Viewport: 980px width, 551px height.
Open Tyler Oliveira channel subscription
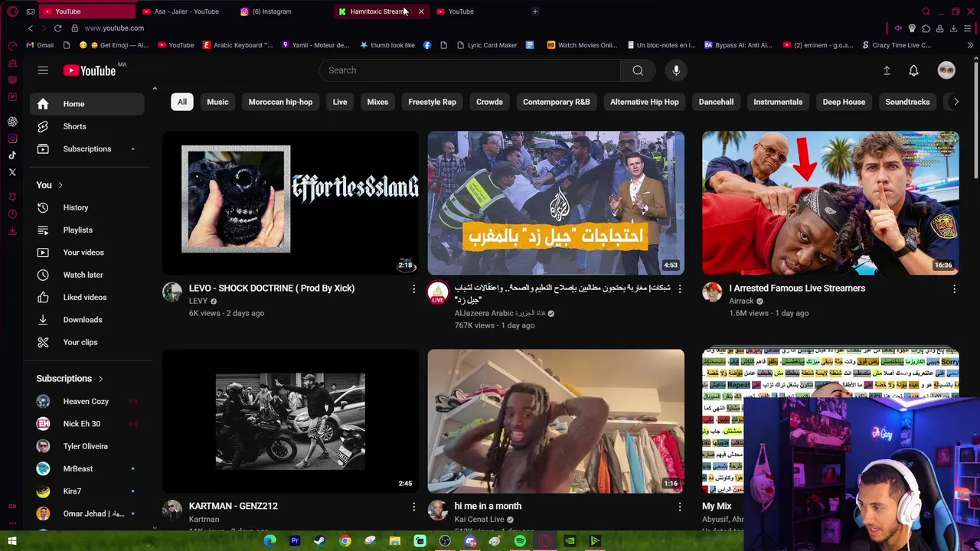point(87,446)
